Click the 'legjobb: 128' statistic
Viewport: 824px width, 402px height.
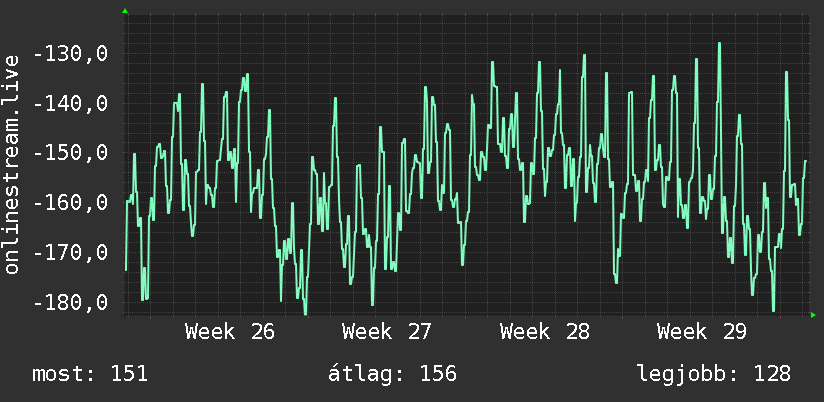[x=714, y=374]
